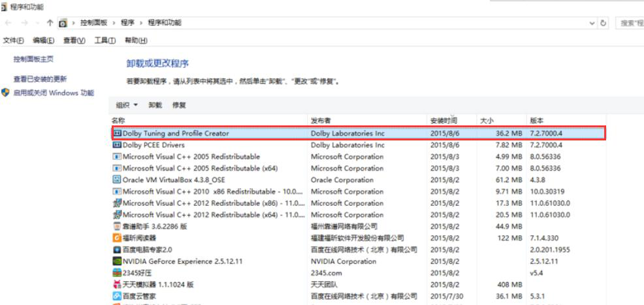
Task: Click the 122 MB size cell
Action: (x=509, y=238)
